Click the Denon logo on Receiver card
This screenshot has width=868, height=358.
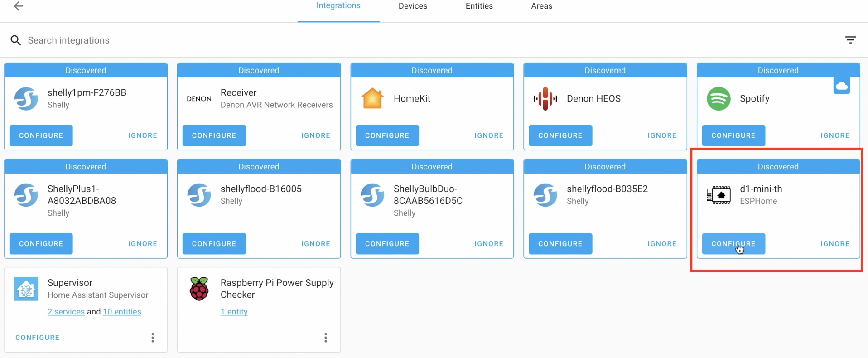coord(199,98)
